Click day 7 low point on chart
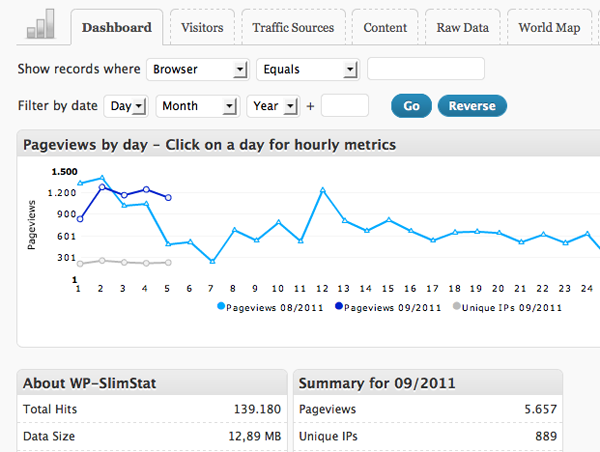 pos(212,261)
